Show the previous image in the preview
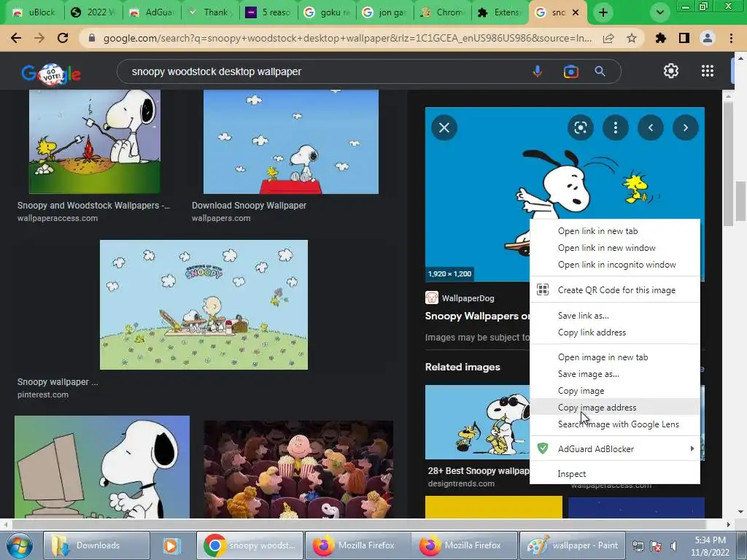Image resolution: width=747 pixels, height=560 pixels. [x=650, y=128]
